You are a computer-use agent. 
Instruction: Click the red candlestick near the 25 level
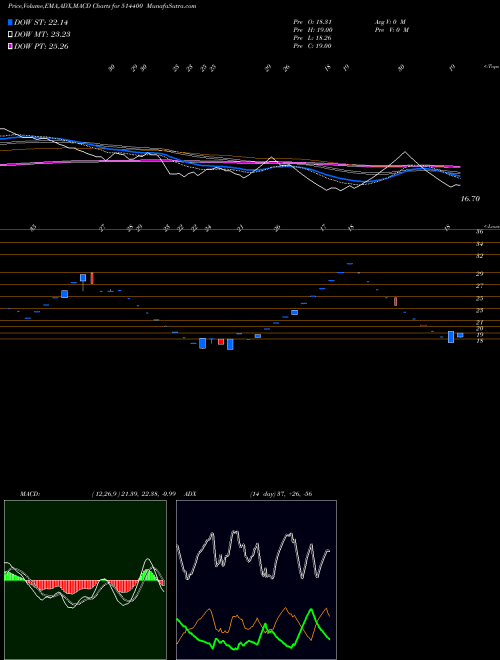(396, 301)
